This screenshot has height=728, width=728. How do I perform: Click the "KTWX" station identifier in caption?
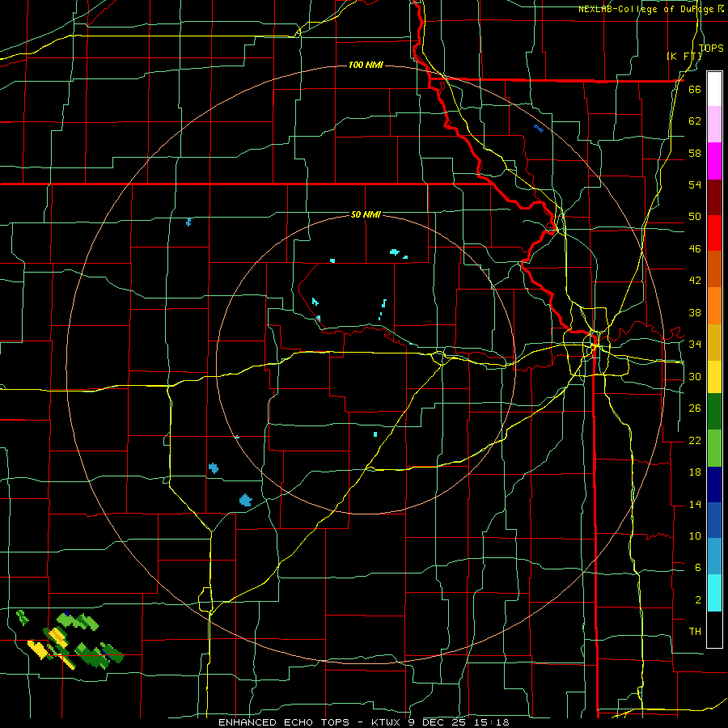point(387,722)
